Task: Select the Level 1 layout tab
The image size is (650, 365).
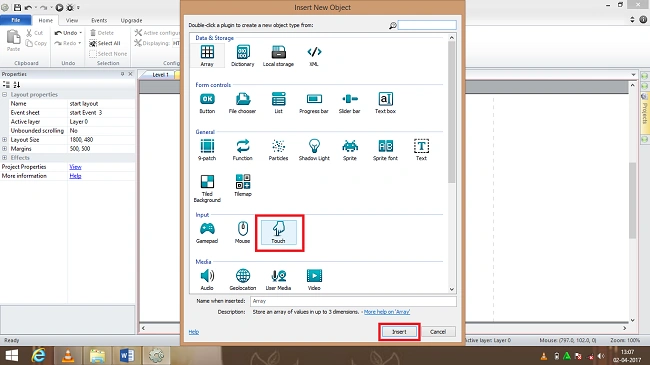Action: pyautogui.click(x=160, y=75)
